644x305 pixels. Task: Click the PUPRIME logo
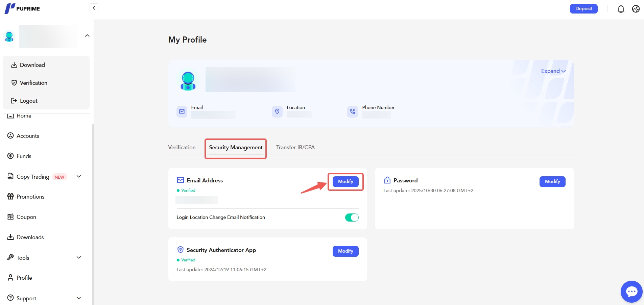(x=22, y=8)
